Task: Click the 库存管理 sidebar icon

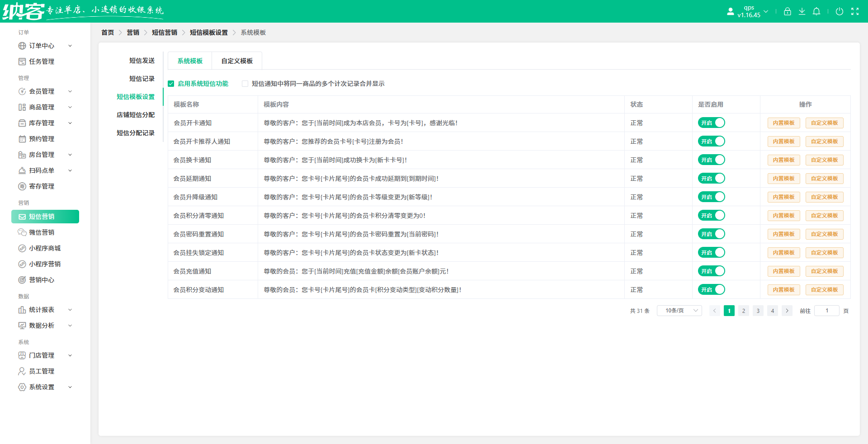Action: [22, 123]
